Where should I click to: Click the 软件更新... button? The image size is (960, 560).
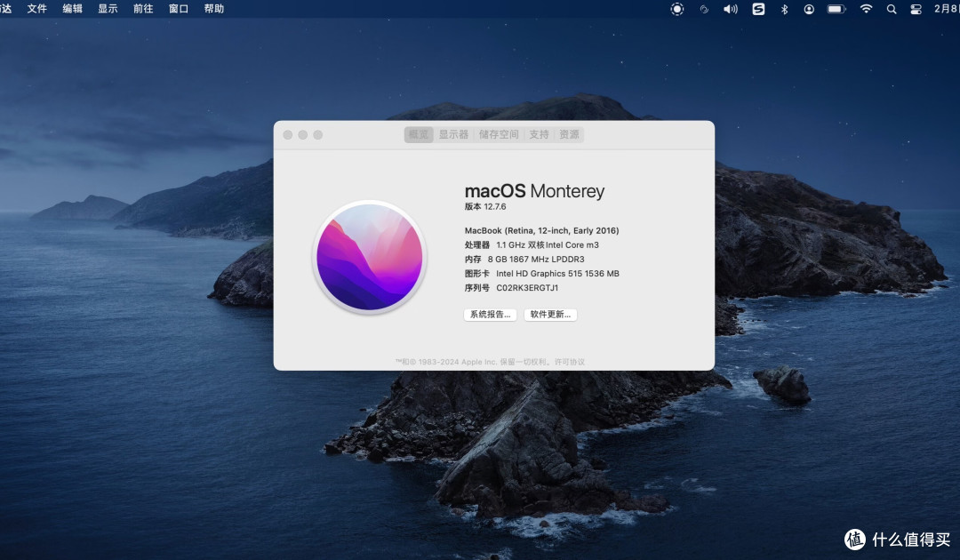(550, 315)
